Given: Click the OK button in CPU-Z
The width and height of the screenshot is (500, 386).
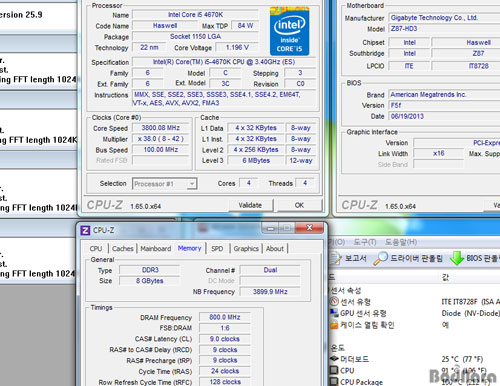Looking at the screenshot, I should [299, 205].
